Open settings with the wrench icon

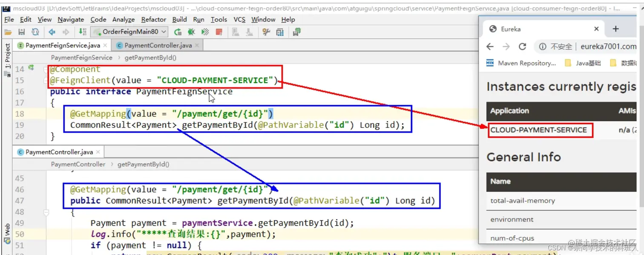pos(266,32)
